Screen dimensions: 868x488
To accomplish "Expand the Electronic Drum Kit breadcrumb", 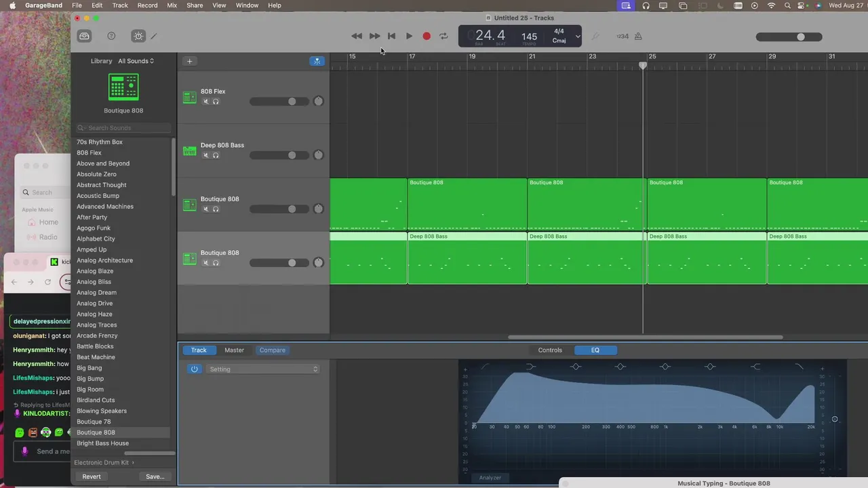I will pyautogui.click(x=104, y=462).
